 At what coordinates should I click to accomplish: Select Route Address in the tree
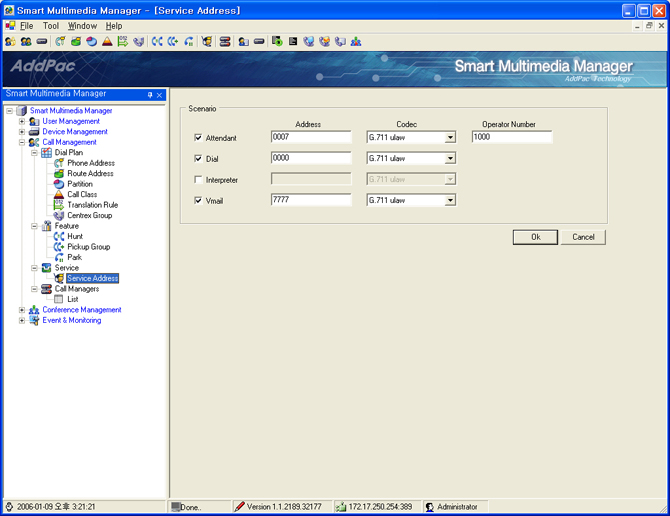pos(90,174)
